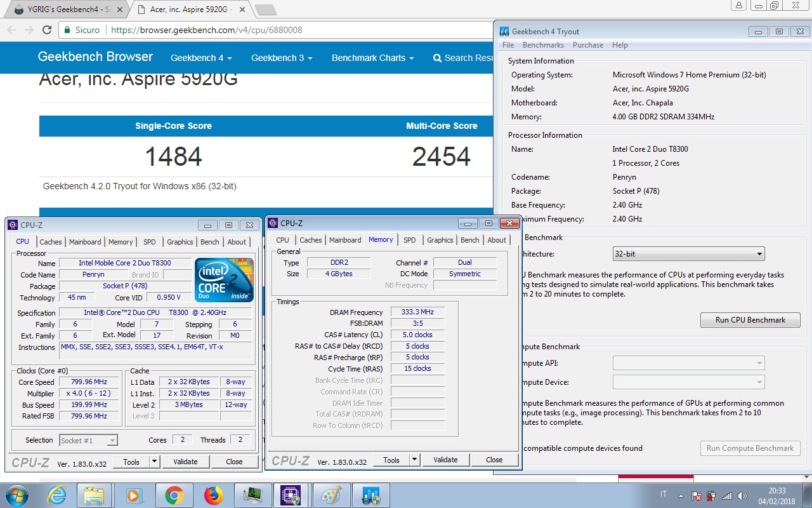Switch to CPU-Z in the taskbar

(x=291, y=495)
